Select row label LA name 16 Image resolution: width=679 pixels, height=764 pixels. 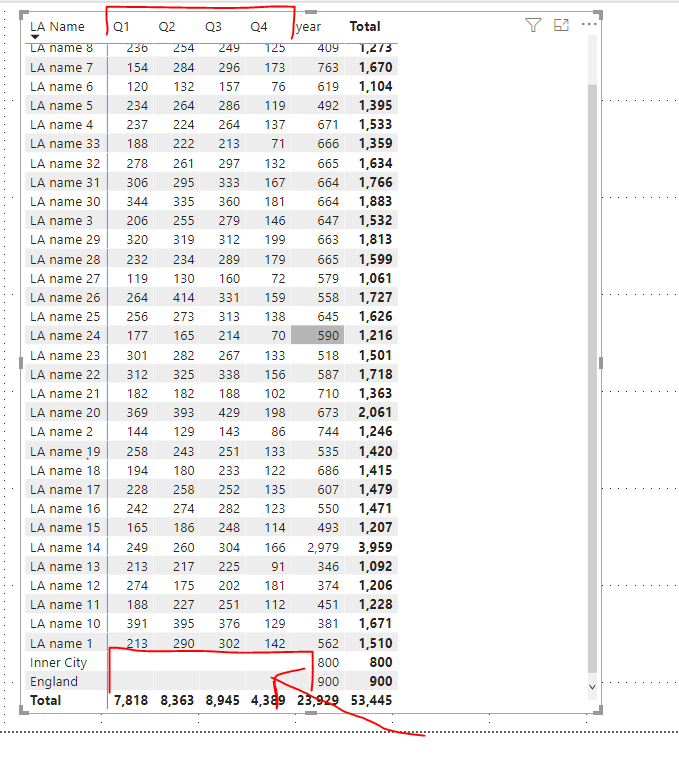click(65, 508)
